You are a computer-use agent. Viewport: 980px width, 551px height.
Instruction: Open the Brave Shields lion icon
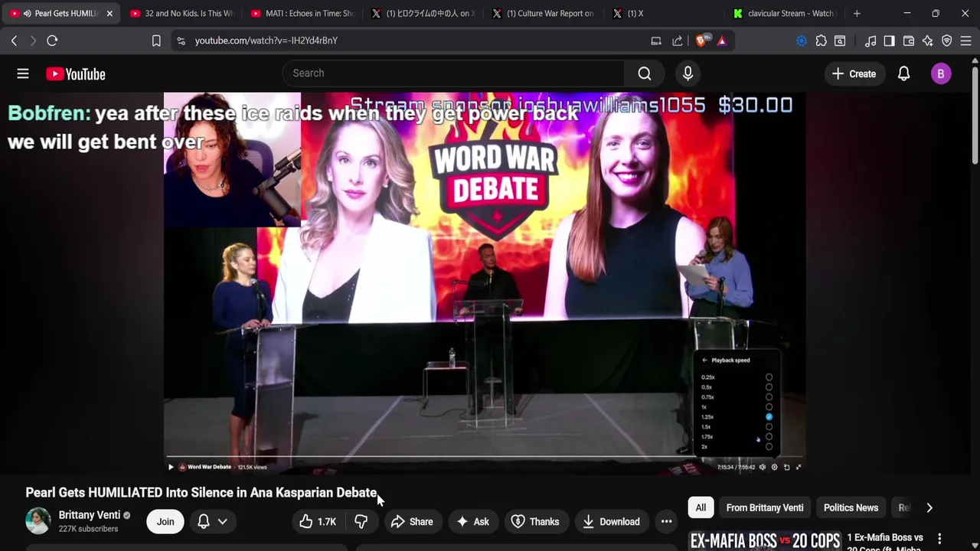(x=701, y=41)
